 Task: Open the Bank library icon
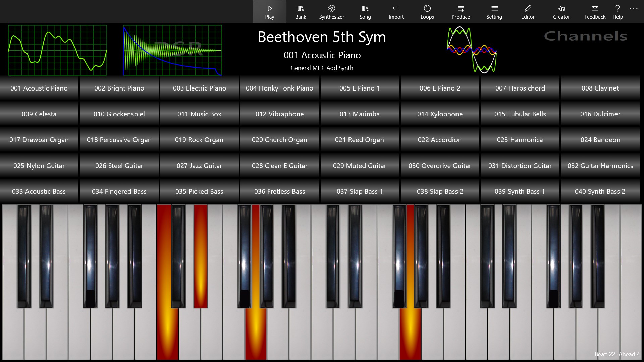click(300, 9)
